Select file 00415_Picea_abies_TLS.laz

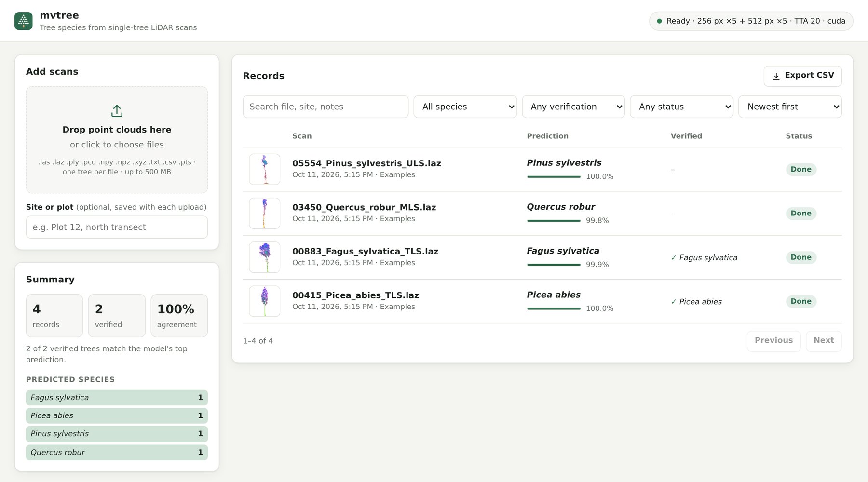click(x=355, y=295)
